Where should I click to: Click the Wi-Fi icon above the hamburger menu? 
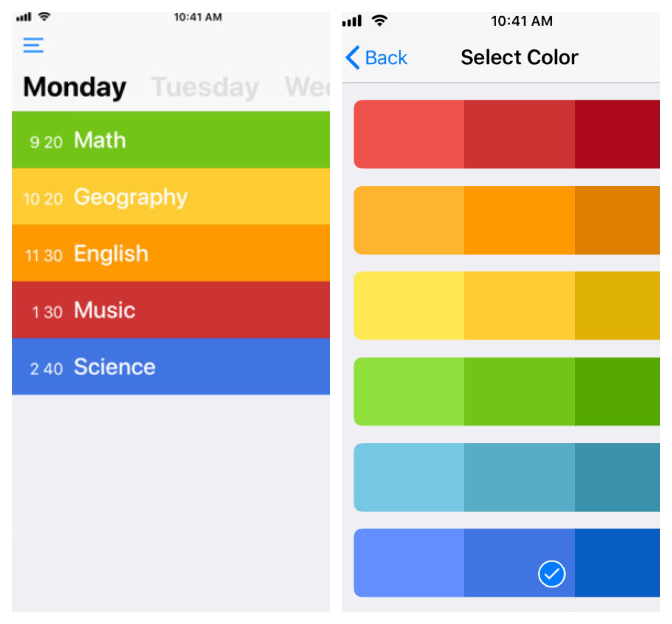[44, 16]
